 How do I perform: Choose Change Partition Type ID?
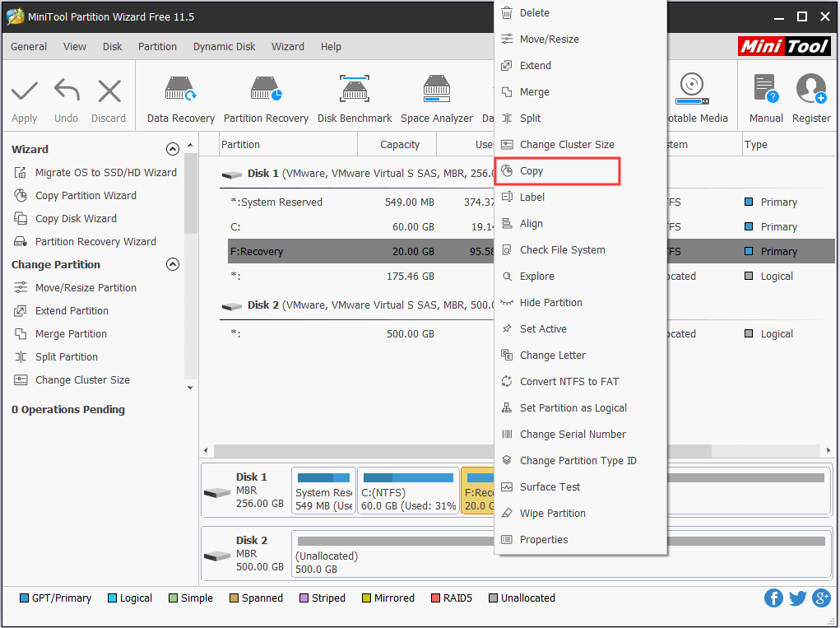pos(580,460)
